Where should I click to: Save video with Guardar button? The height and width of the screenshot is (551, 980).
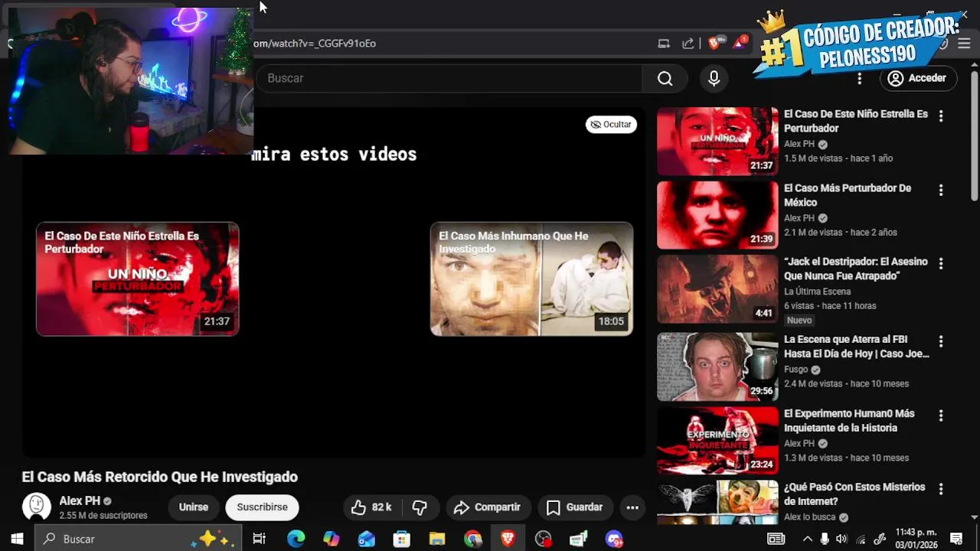click(574, 507)
